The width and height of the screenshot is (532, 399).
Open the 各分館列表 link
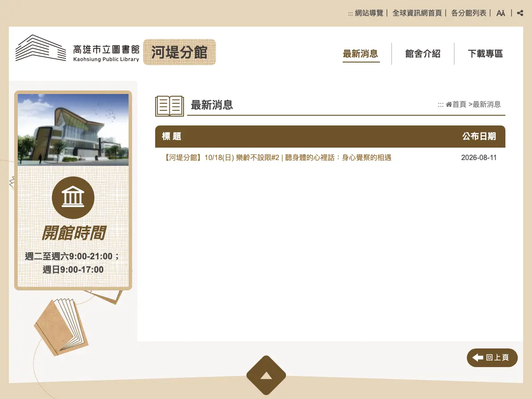click(469, 13)
